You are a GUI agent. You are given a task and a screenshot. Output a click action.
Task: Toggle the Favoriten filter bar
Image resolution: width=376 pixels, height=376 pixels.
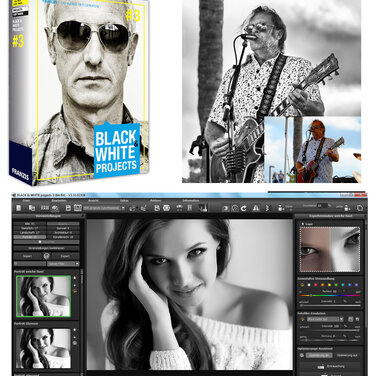click(x=47, y=242)
